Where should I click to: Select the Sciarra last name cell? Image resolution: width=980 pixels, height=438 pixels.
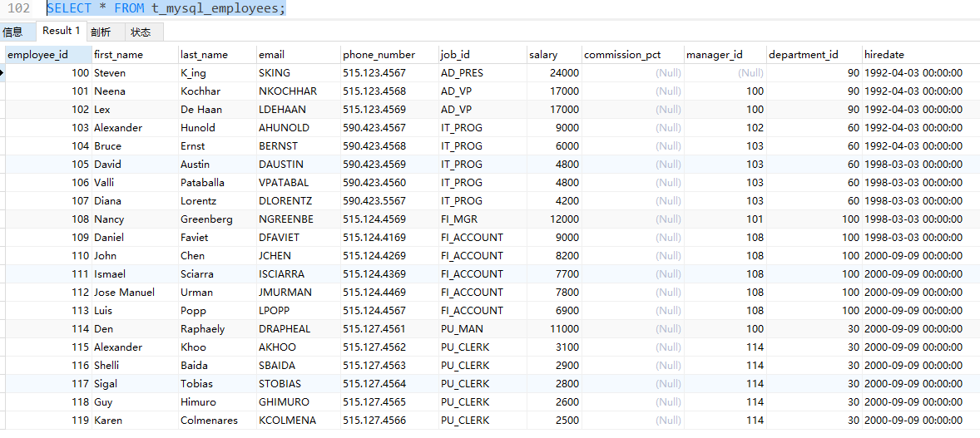click(217, 273)
